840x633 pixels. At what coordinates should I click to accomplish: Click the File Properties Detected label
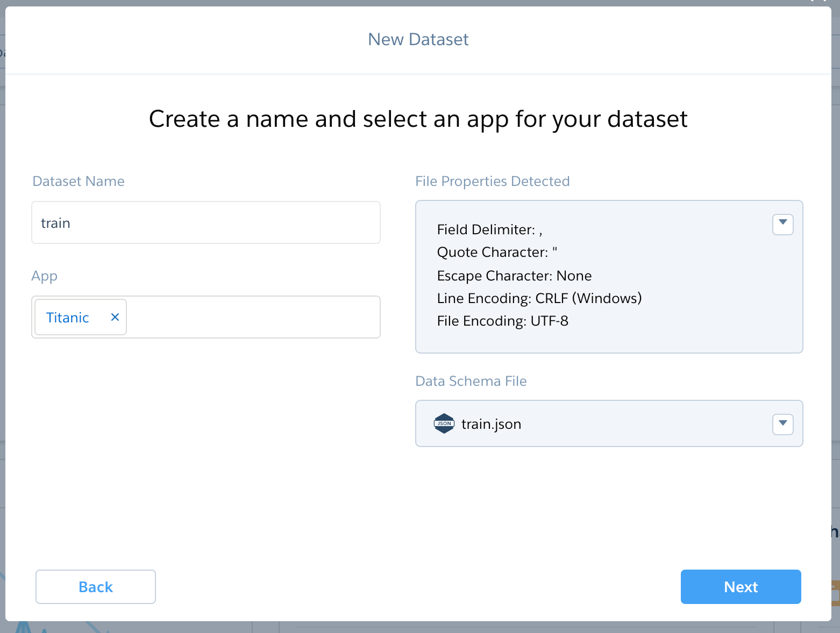pos(492,181)
